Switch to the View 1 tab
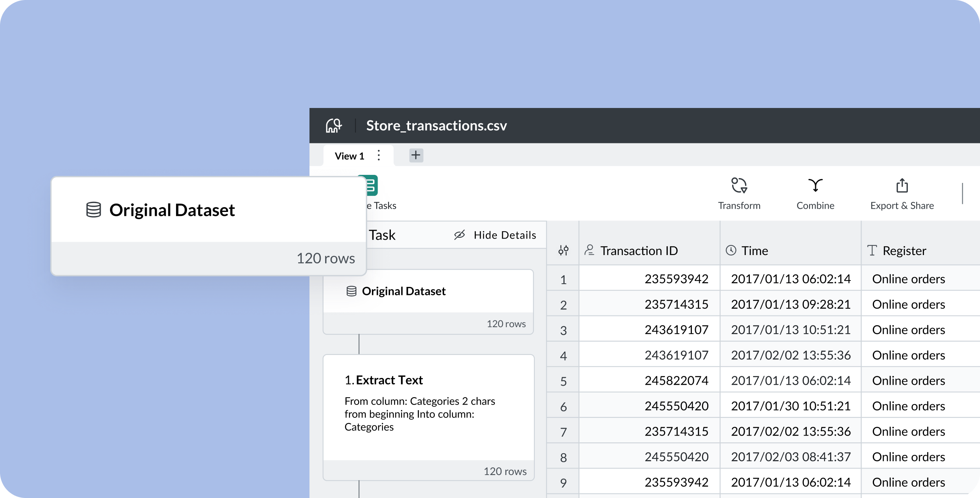The width and height of the screenshot is (980, 498). coord(349,156)
